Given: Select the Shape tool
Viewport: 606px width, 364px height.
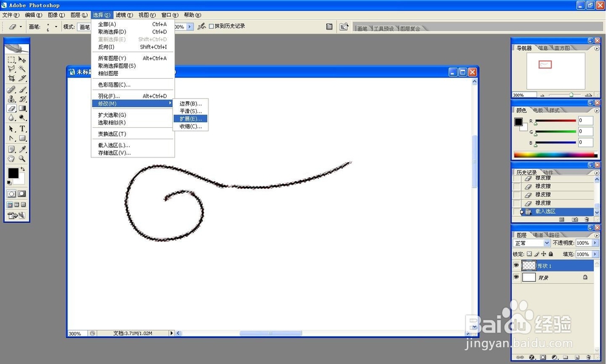Looking at the screenshot, I should [x=22, y=138].
